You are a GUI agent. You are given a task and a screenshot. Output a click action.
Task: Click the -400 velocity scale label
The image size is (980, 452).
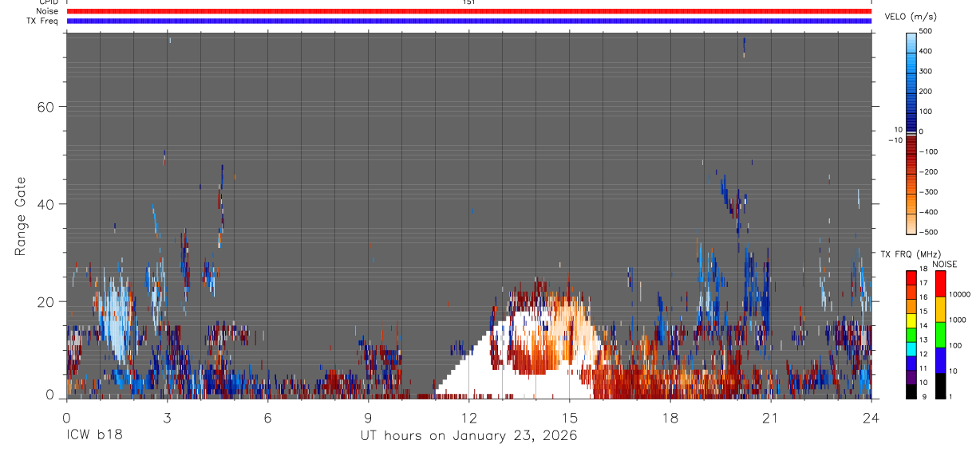click(931, 212)
